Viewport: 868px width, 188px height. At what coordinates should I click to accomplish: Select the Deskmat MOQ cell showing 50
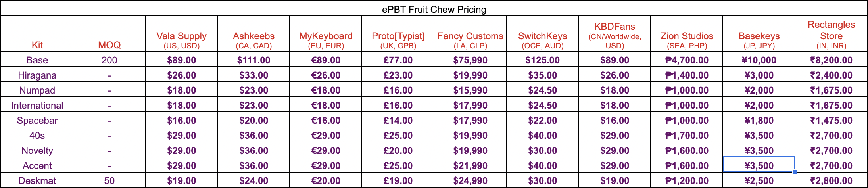coord(109,180)
